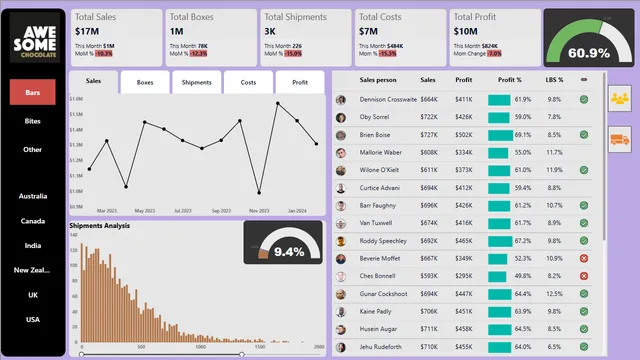640x360 pixels.
Task: Click the status icon column header
Action: click(584, 80)
